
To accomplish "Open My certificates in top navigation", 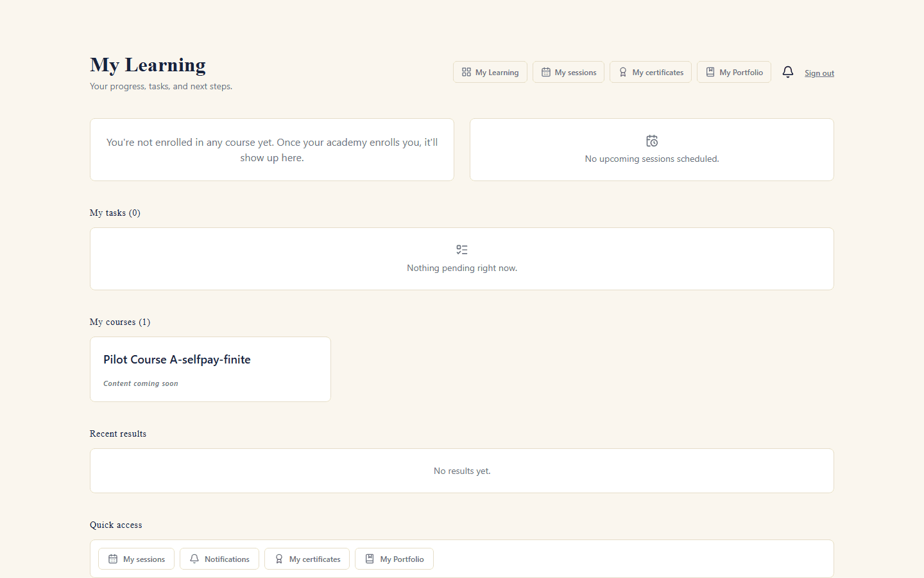I will (651, 72).
